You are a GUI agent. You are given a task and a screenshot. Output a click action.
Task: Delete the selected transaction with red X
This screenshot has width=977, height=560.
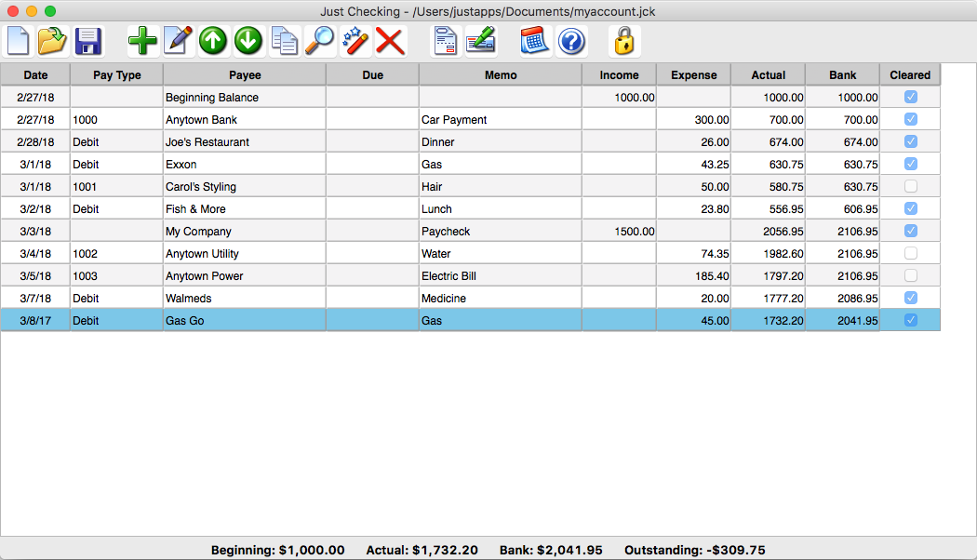click(391, 41)
